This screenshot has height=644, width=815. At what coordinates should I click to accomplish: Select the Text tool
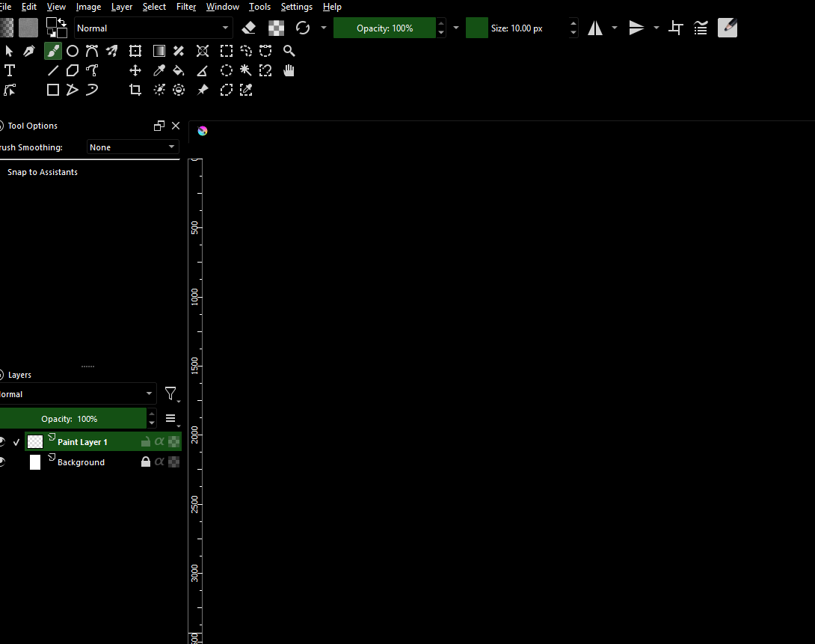[x=10, y=70]
